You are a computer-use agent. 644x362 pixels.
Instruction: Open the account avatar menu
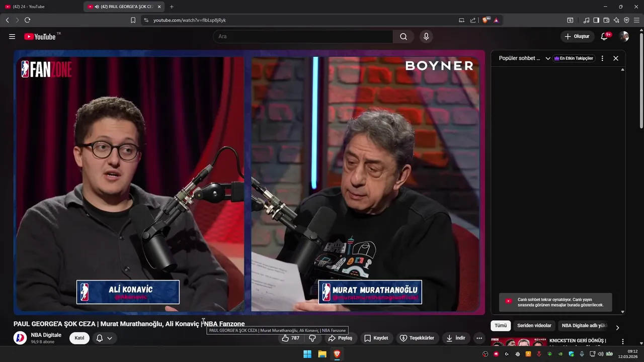(x=624, y=37)
